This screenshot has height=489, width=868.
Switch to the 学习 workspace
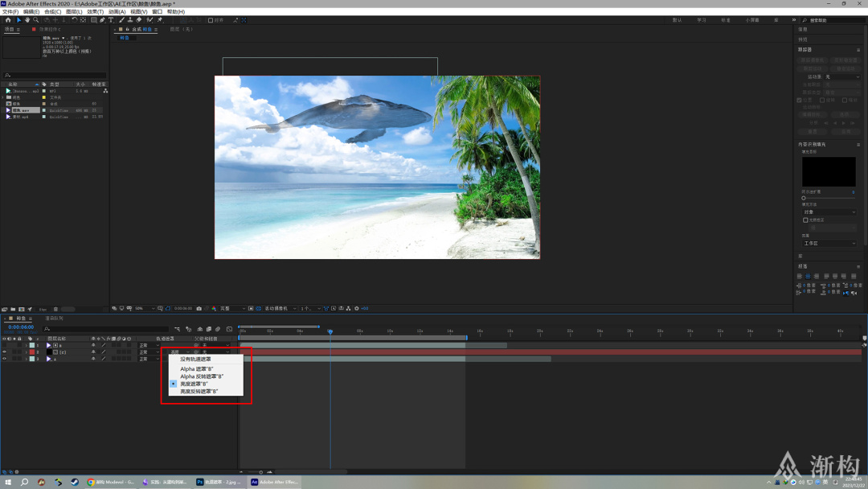pos(702,20)
